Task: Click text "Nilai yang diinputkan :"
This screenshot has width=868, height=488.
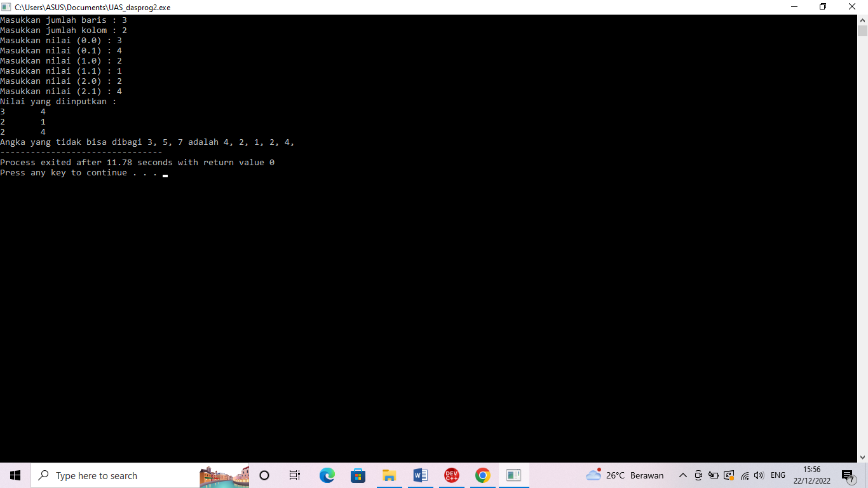Action: click(x=58, y=102)
